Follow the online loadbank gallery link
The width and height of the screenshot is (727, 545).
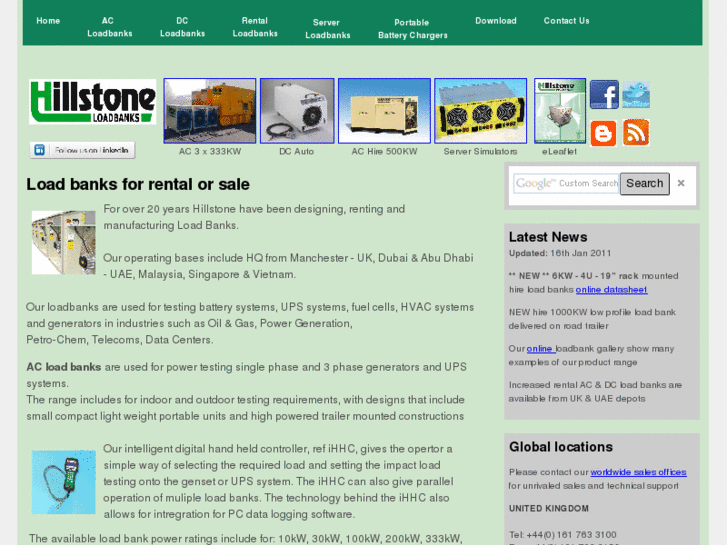pos(540,348)
